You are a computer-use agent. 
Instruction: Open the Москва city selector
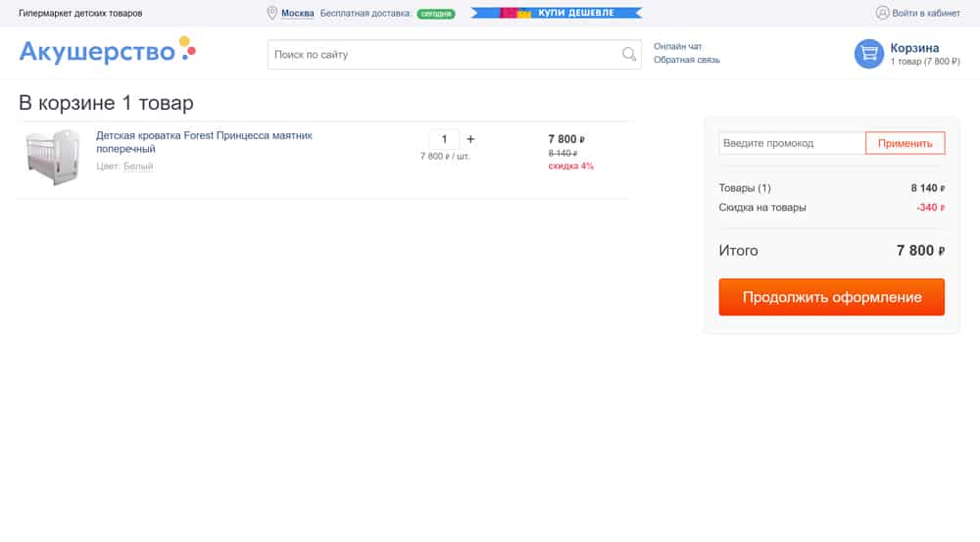(298, 13)
